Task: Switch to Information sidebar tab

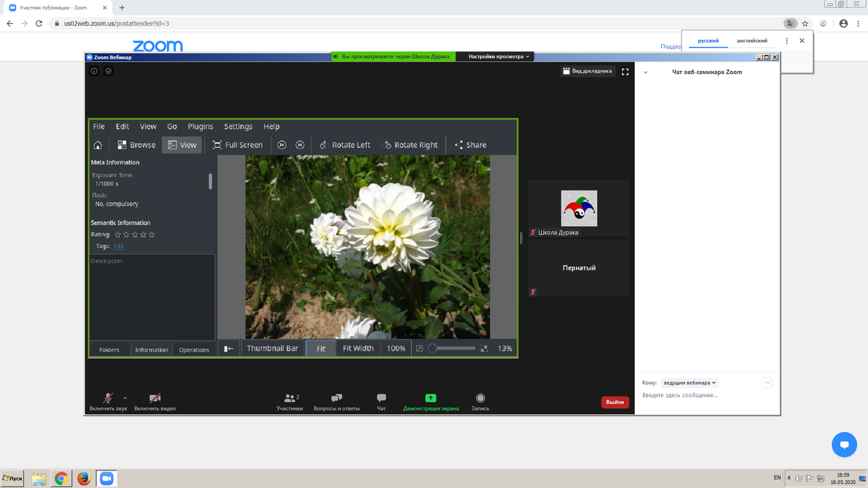Action: click(151, 350)
